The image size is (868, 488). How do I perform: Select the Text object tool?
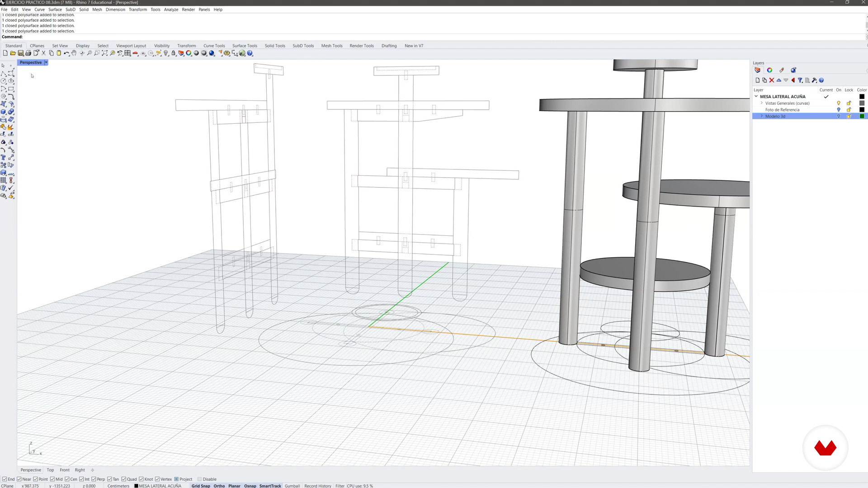pyautogui.click(x=3, y=157)
